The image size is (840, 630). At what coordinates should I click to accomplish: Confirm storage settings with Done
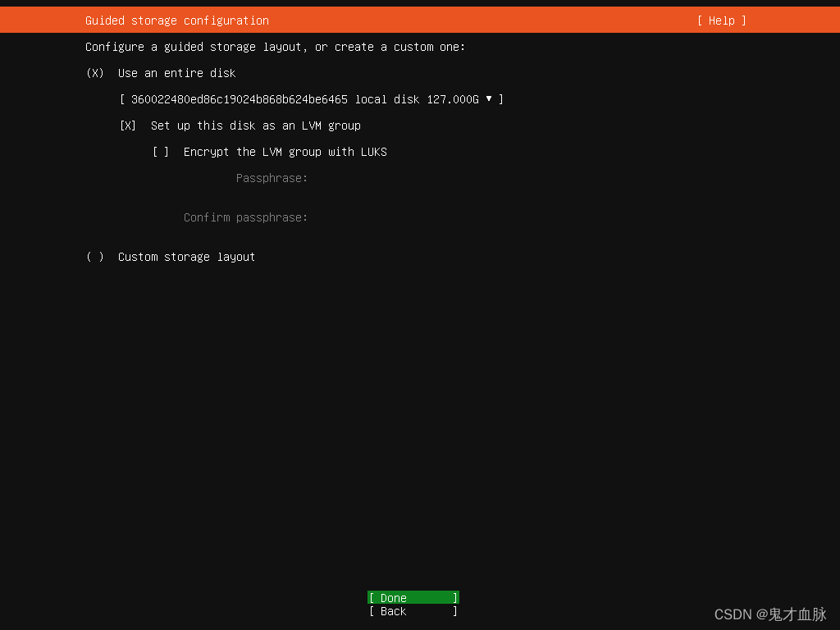tap(413, 597)
